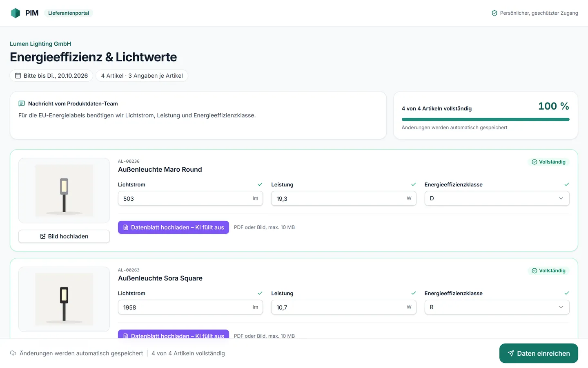Upload a datasheet for Außenleuchte Maro Round
The width and height of the screenshot is (588, 368).
[x=174, y=227]
